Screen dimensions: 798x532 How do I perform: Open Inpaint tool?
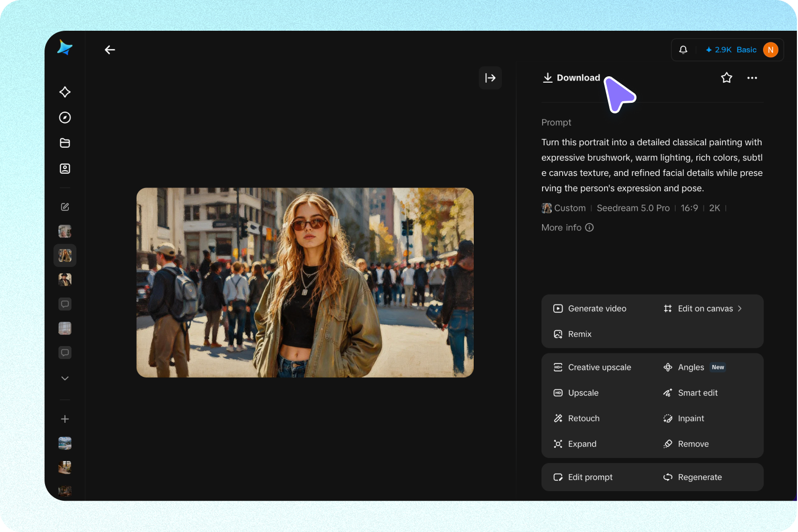point(684,419)
